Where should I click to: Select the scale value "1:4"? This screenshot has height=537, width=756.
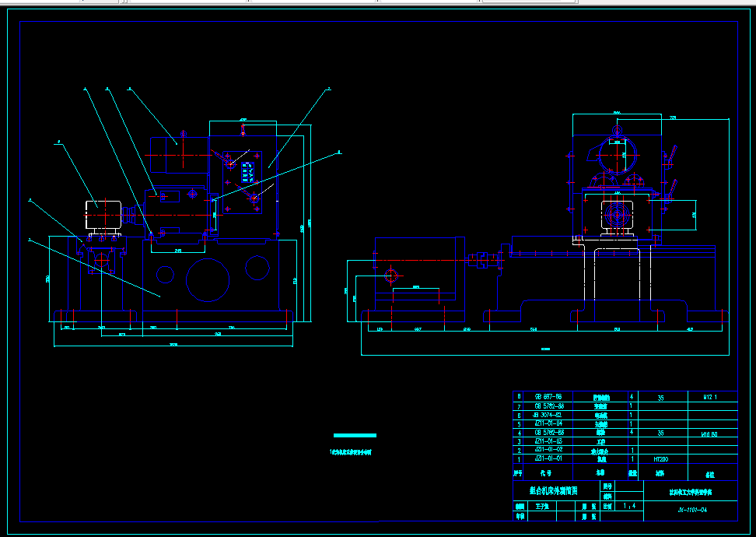629,506
